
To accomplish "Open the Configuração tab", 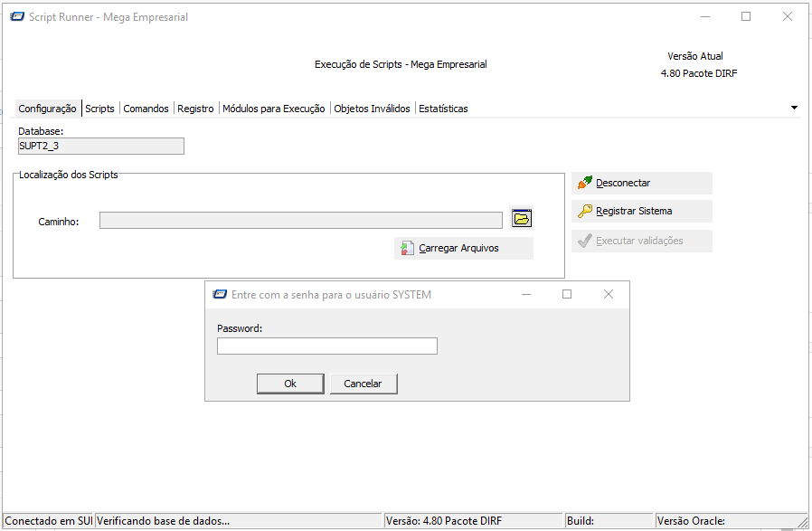I will [x=48, y=109].
